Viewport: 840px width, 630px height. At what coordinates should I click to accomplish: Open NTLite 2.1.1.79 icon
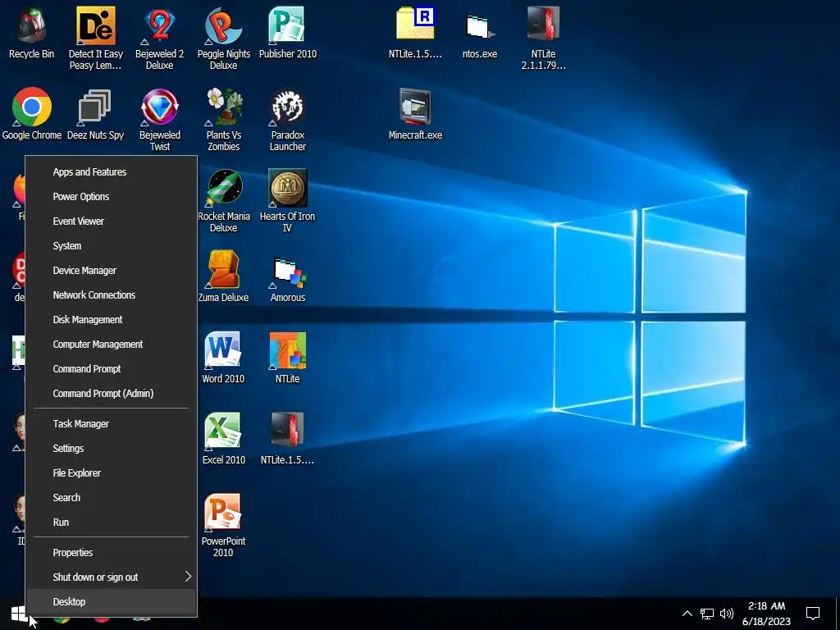click(543, 38)
